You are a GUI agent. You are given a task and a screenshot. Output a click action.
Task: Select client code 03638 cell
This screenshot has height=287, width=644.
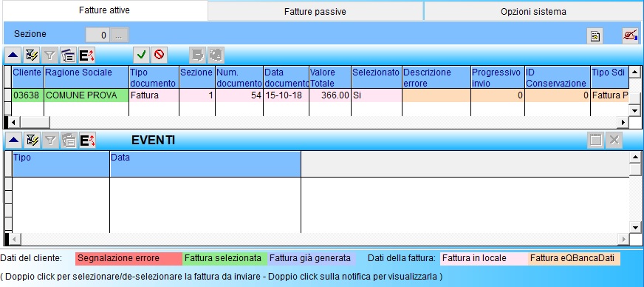click(x=27, y=95)
